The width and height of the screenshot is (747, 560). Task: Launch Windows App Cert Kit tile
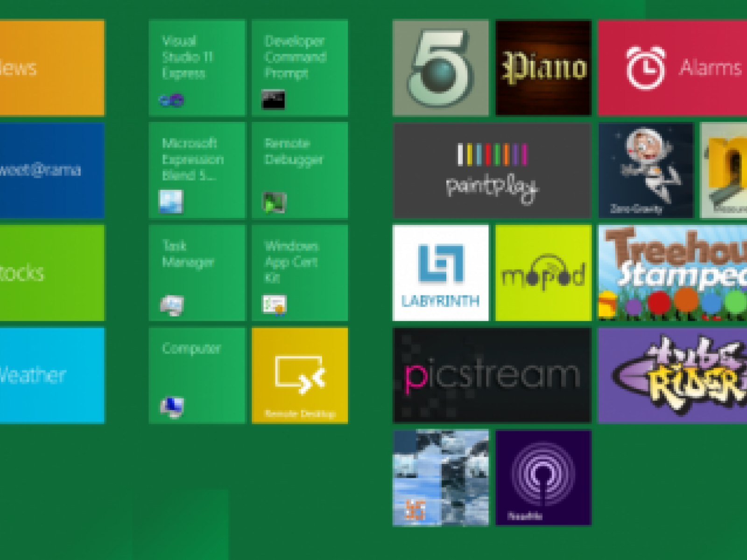300,273
